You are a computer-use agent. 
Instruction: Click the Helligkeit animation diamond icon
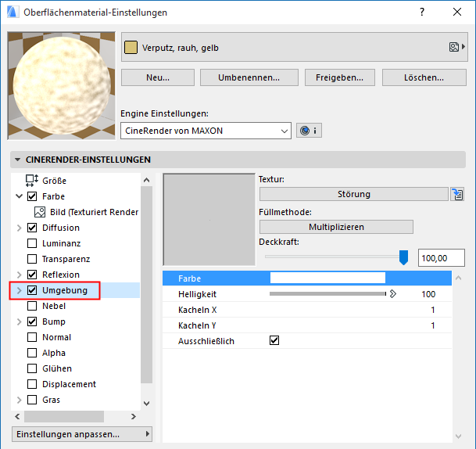(x=393, y=294)
